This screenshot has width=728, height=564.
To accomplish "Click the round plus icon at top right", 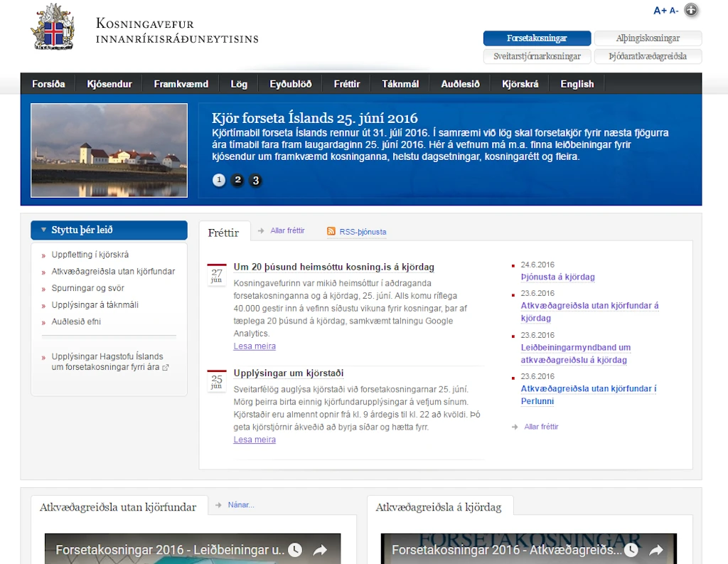I will pyautogui.click(x=691, y=10).
